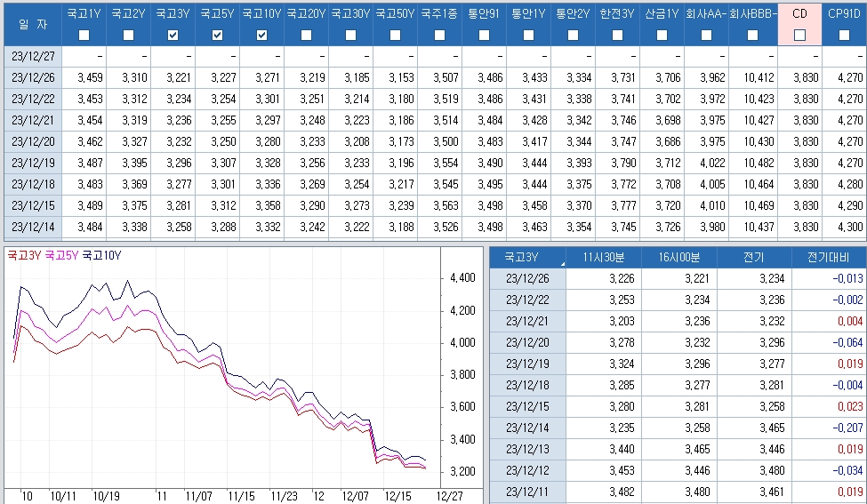Enable the 국고1Y checkbox
The height and width of the screenshot is (504, 867).
point(84,36)
